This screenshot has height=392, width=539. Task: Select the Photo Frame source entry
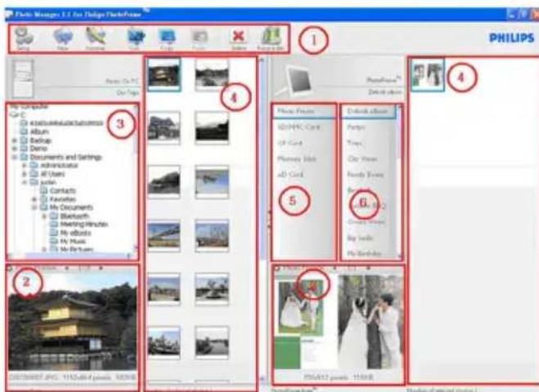[x=303, y=111]
